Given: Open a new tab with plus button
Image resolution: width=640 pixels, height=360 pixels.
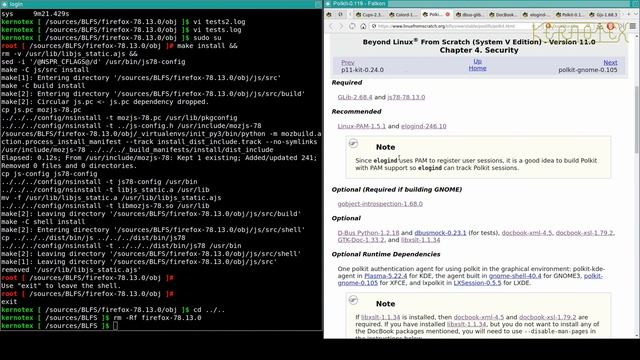Looking at the screenshot, I should tap(628, 14).
